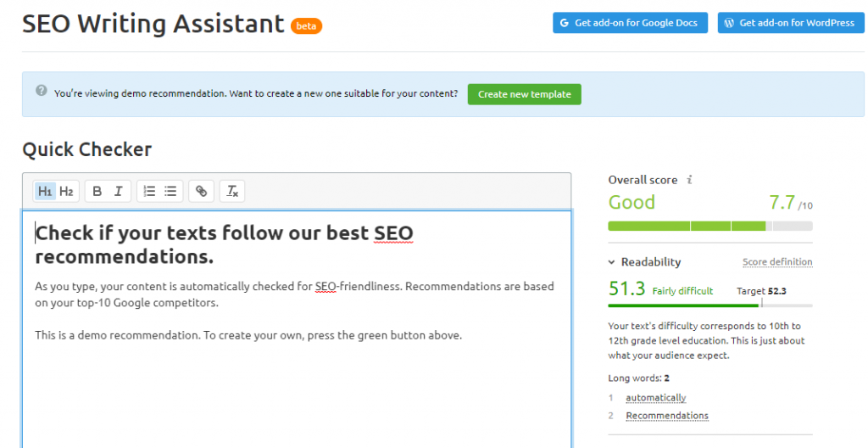Click the 51.3 readability value
Image resolution: width=868 pixels, height=448 pixels.
(x=626, y=288)
